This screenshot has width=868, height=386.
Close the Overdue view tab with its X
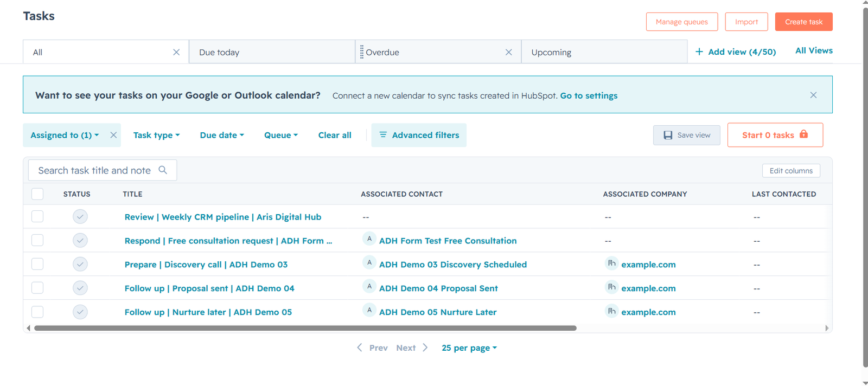509,52
